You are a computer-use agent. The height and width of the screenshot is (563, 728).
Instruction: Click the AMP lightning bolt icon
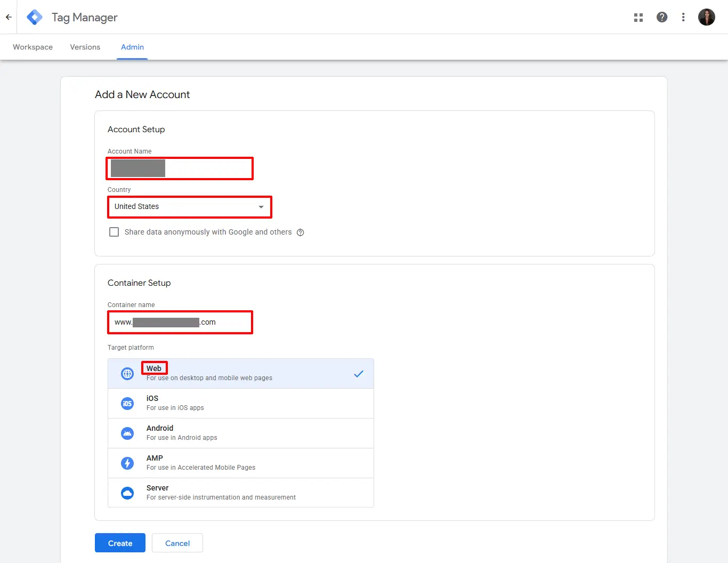(127, 463)
